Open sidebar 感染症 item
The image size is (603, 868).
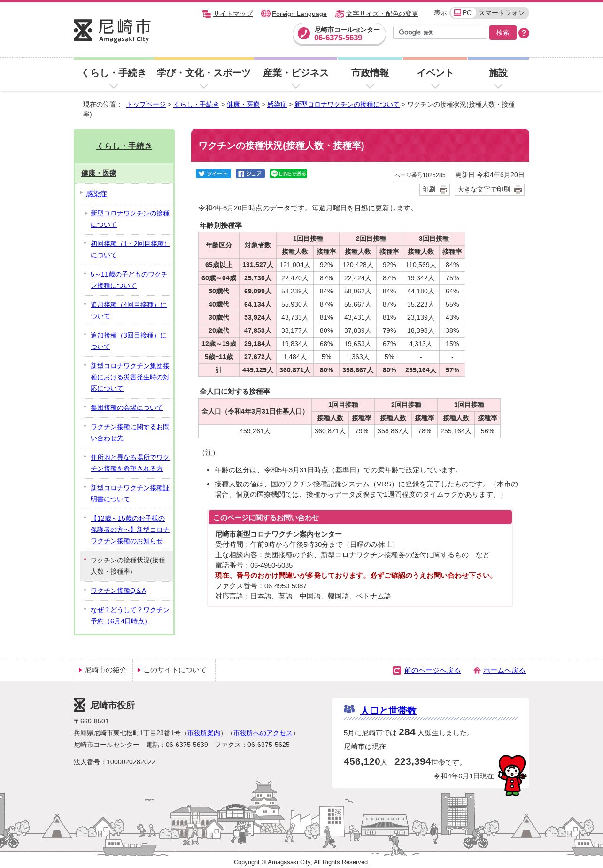click(96, 193)
